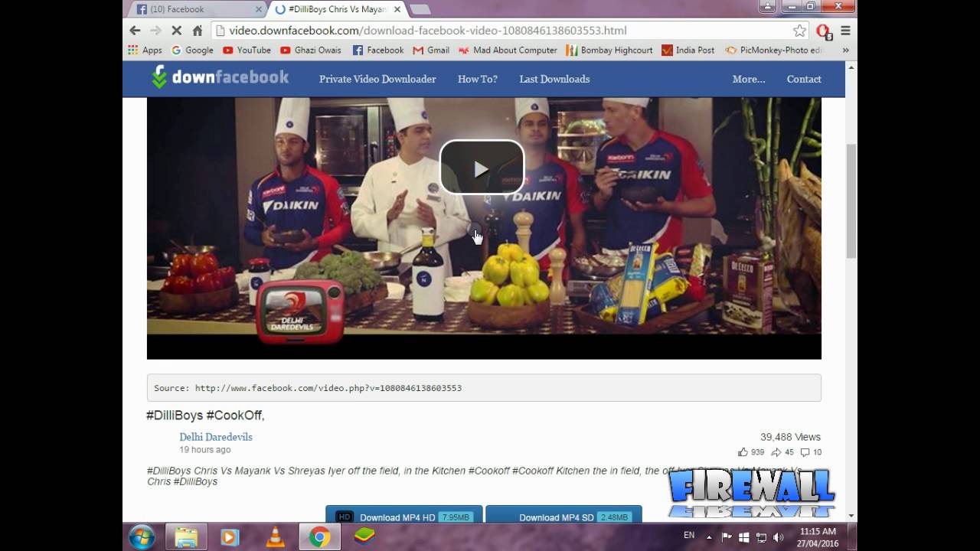Click the likes thumbs-up icon showing 939
980x551 pixels.
(743, 452)
